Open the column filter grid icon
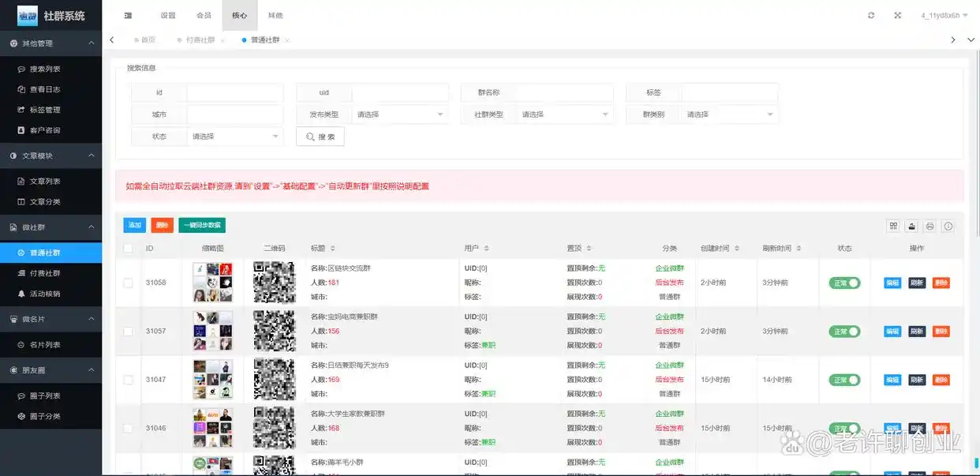The height and width of the screenshot is (476, 980). tap(893, 226)
